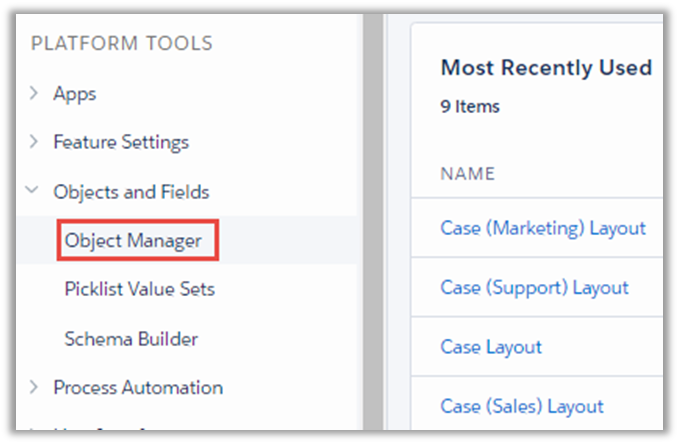The height and width of the screenshot is (444, 679).
Task: Click the PLATFORM TOOLS section header
Action: (x=122, y=43)
